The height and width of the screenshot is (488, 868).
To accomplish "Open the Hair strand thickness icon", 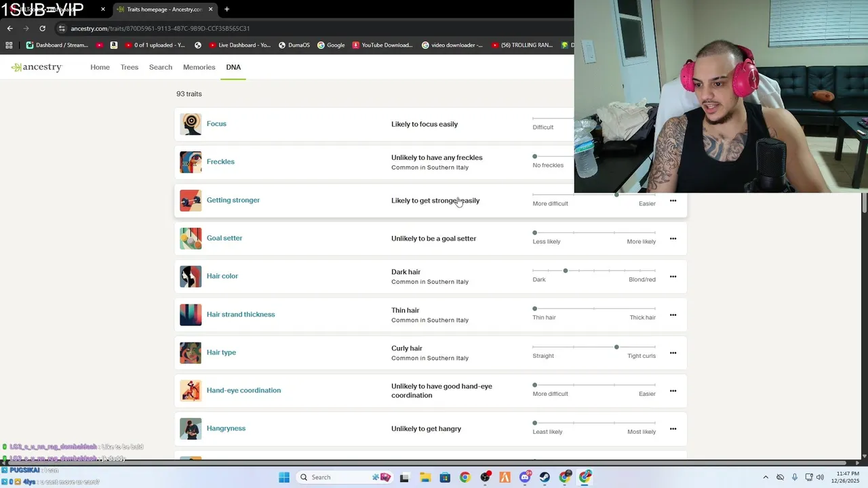I will coord(191,314).
